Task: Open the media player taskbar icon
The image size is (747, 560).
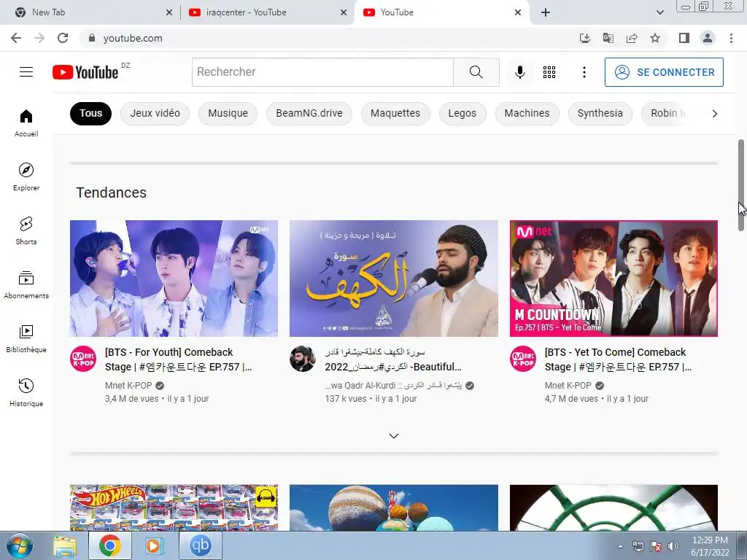Action: point(155,545)
